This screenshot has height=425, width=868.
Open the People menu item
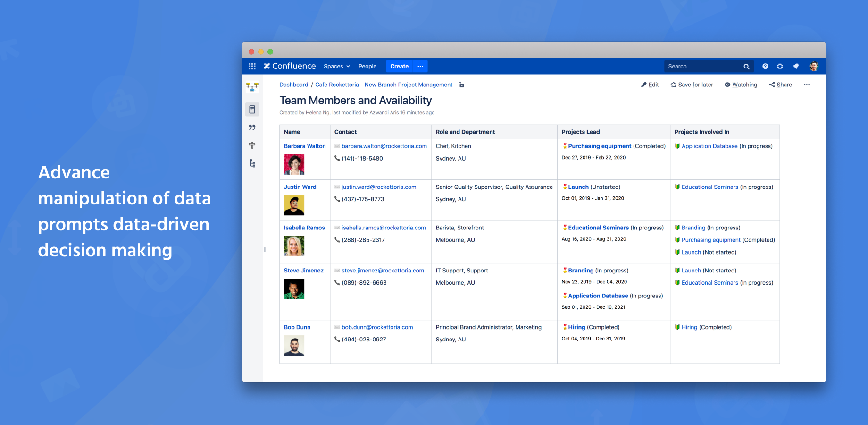(x=367, y=67)
